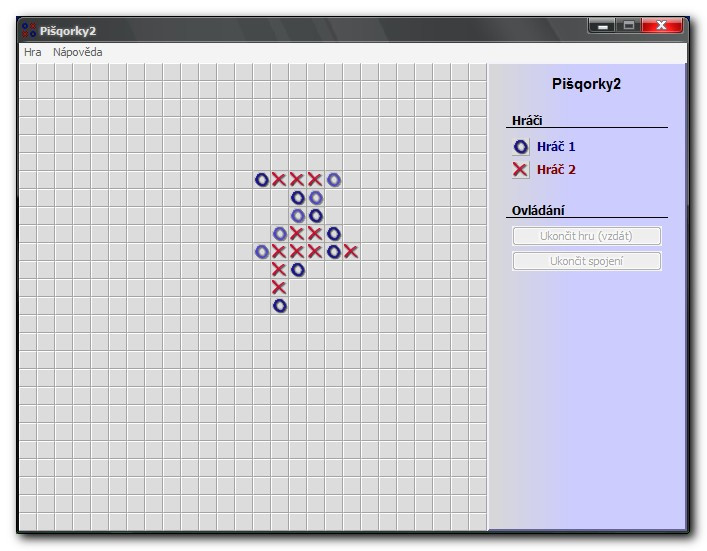707x551 pixels.
Task: Click the disabled maximize button in title bar
Action: coord(629,26)
